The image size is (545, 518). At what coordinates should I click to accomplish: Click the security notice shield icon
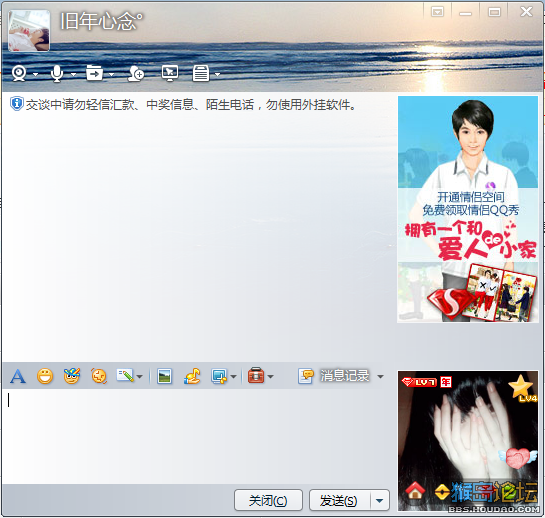coord(17,104)
